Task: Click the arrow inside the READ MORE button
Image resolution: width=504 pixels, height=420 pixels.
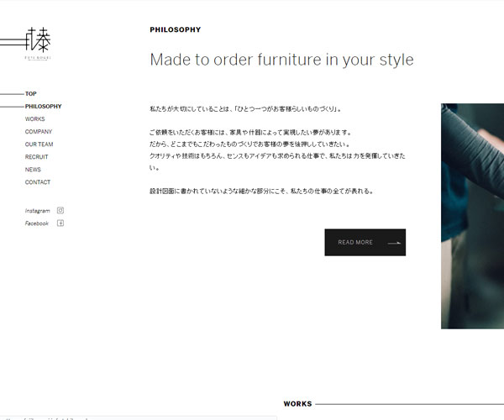Action: point(394,243)
